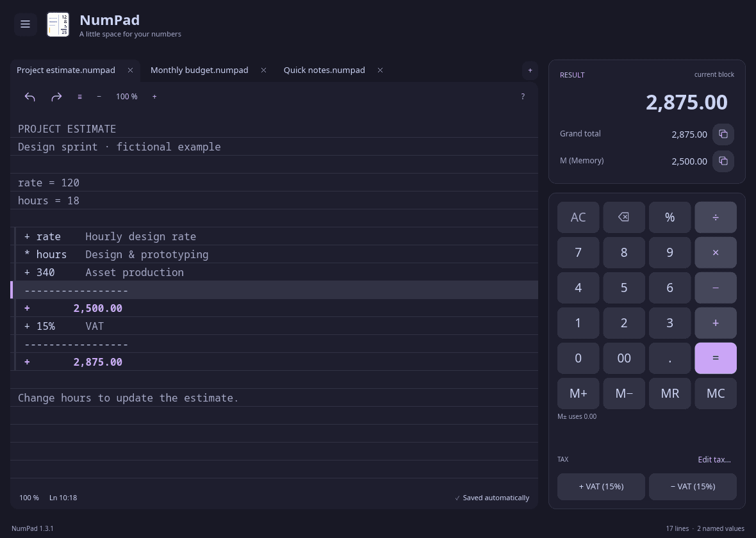Redo the last edit

[56, 97]
